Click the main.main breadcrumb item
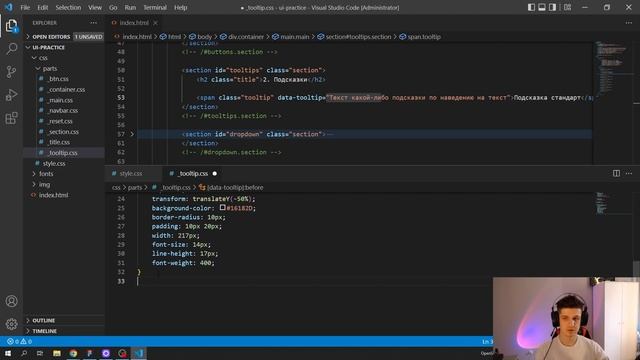 (294, 37)
